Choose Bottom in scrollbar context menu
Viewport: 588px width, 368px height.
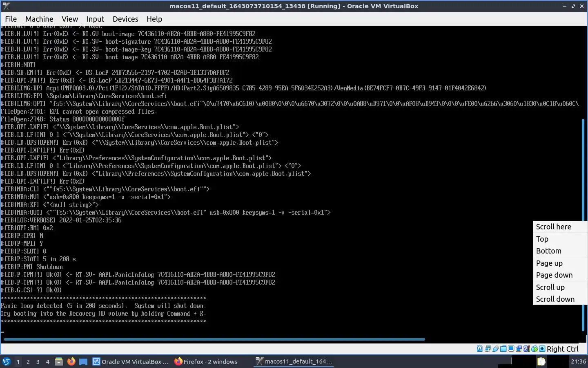[560, 251]
